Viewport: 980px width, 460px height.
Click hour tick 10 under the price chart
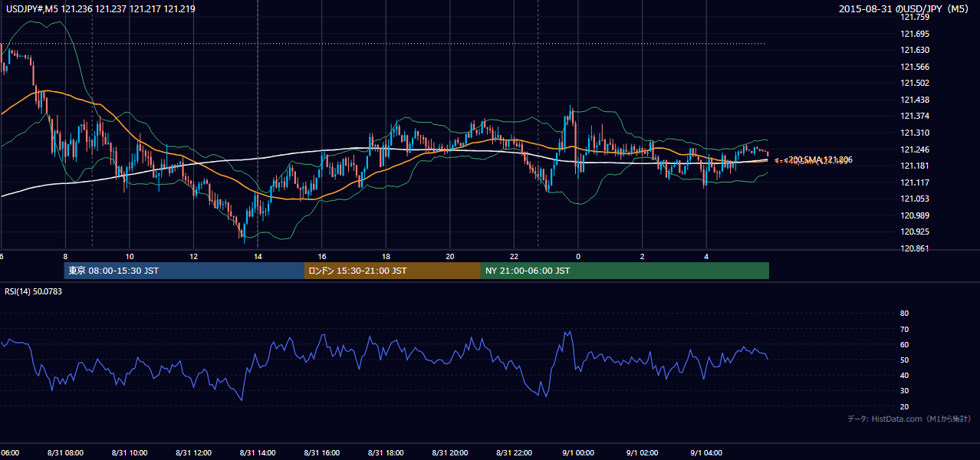tap(130, 257)
